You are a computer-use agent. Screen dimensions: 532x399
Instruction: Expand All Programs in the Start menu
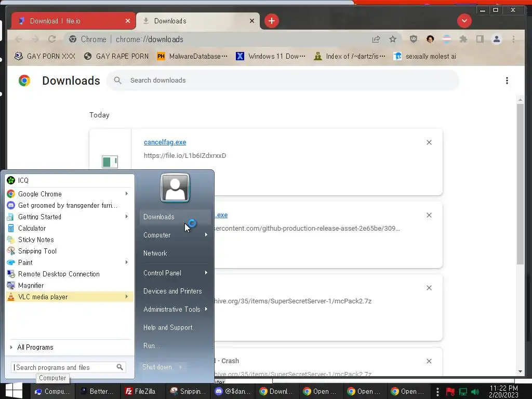[70, 347]
